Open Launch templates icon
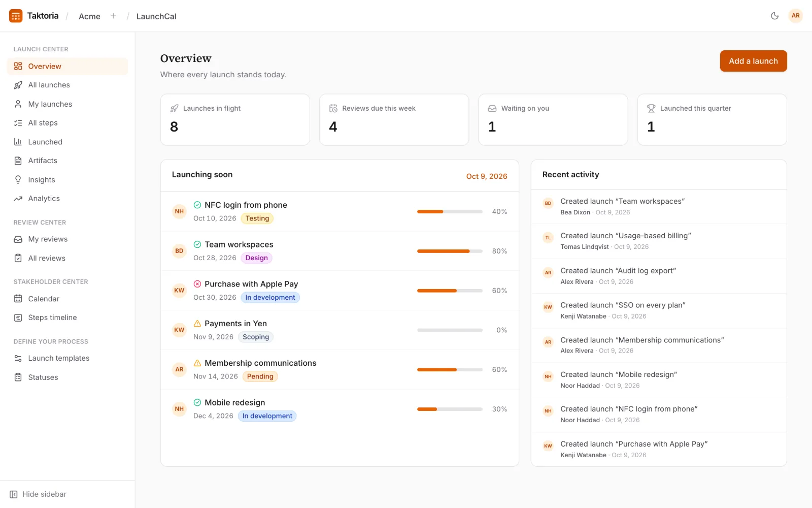This screenshot has height=508, width=812. tap(18, 358)
